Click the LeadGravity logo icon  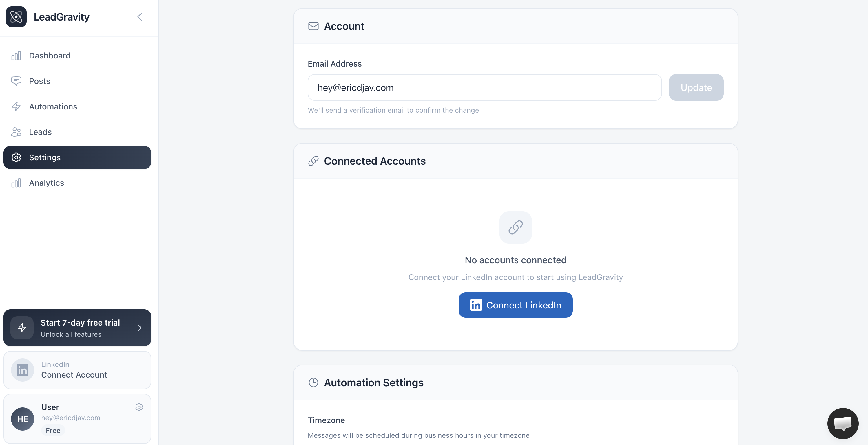pyautogui.click(x=16, y=16)
